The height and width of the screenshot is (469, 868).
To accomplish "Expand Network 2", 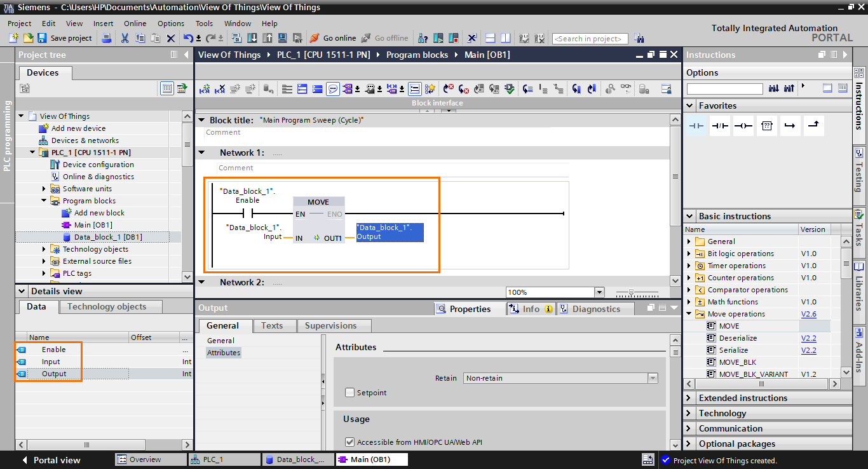I will 202,282.
